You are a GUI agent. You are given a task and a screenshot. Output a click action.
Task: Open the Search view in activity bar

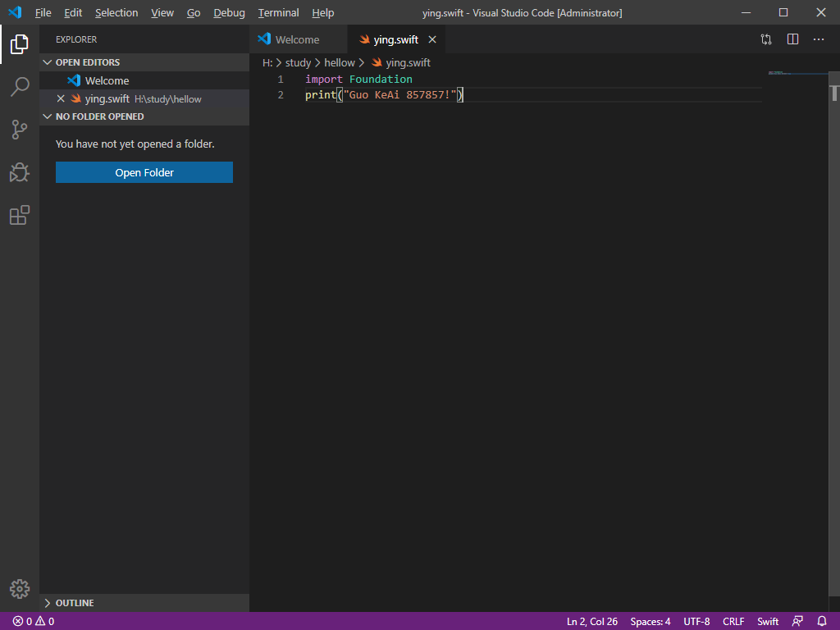click(20, 86)
